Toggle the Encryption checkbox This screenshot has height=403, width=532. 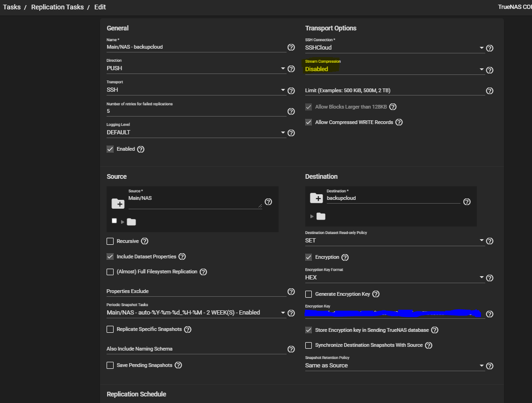point(309,257)
